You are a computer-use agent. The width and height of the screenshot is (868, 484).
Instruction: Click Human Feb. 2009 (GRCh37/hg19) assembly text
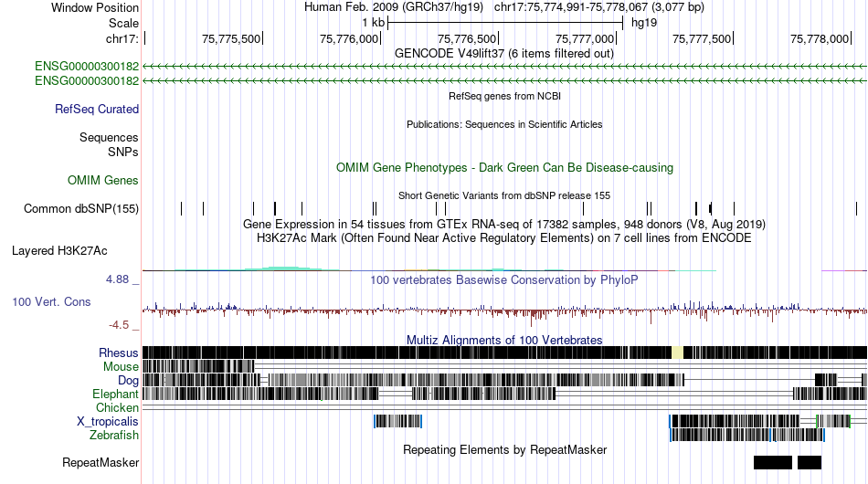[x=394, y=7]
